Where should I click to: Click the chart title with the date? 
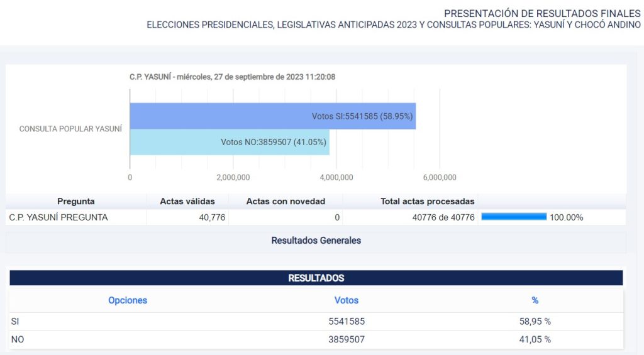pos(233,77)
